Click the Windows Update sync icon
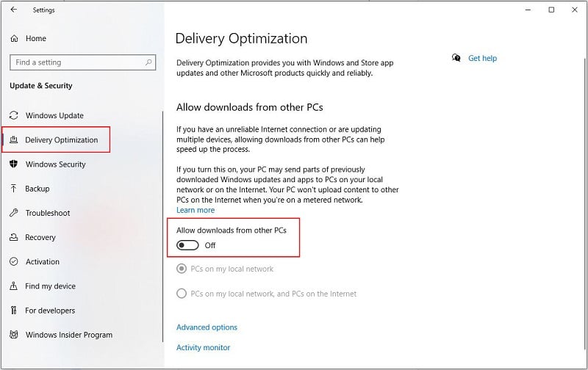This screenshot has height=370, width=588. (14, 115)
